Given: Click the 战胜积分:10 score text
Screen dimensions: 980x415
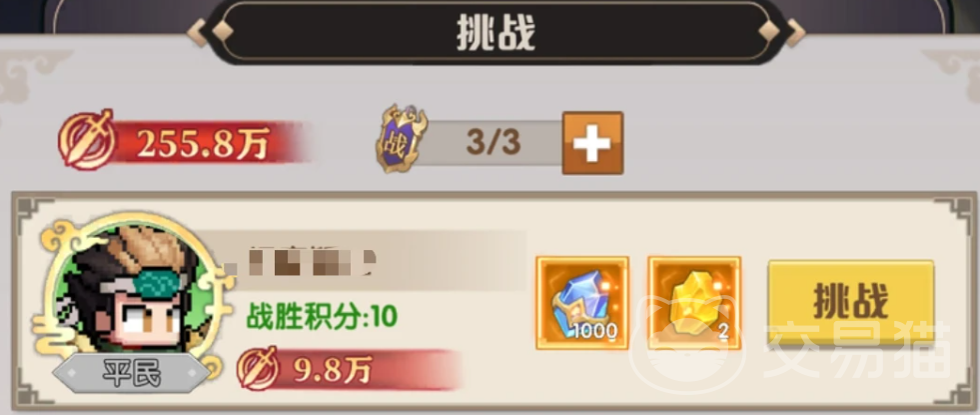Looking at the screenshot, I should pos(323,316).
